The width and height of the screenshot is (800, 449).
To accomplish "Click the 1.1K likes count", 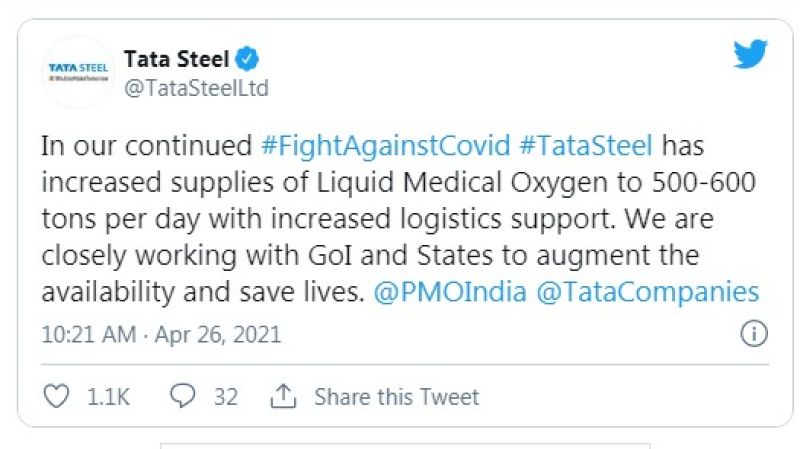I will [108, 397].
